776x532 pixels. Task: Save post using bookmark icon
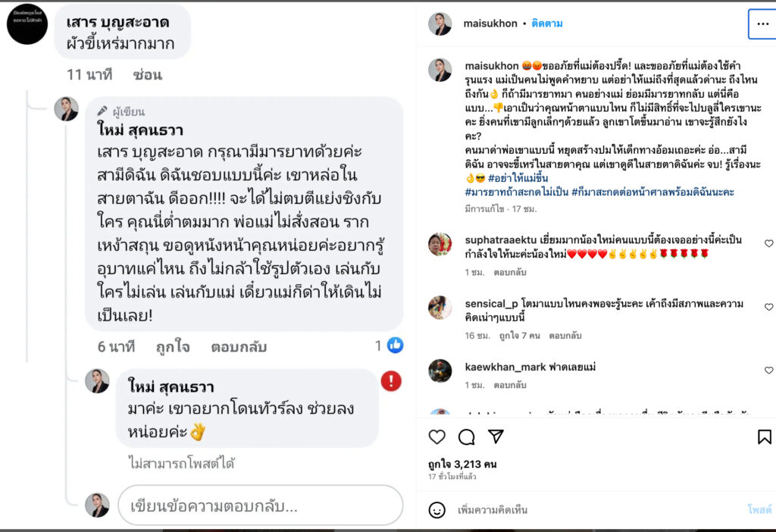(764, 437)
